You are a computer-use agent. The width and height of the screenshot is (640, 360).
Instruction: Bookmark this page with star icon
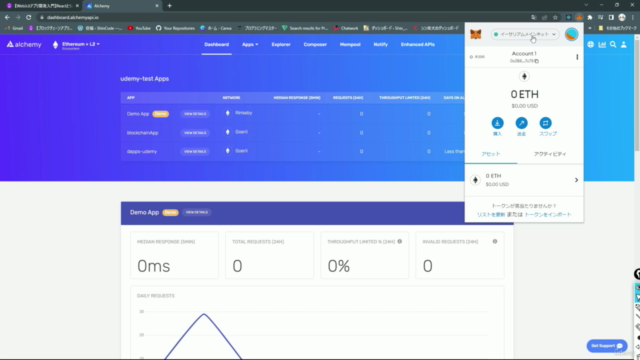click(x=555, y=18)
